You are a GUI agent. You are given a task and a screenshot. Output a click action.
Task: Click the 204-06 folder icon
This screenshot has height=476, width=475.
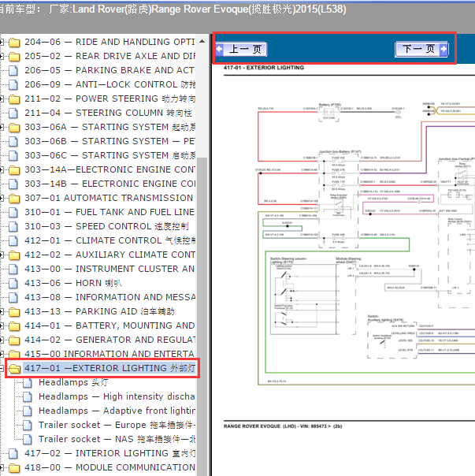14,43
